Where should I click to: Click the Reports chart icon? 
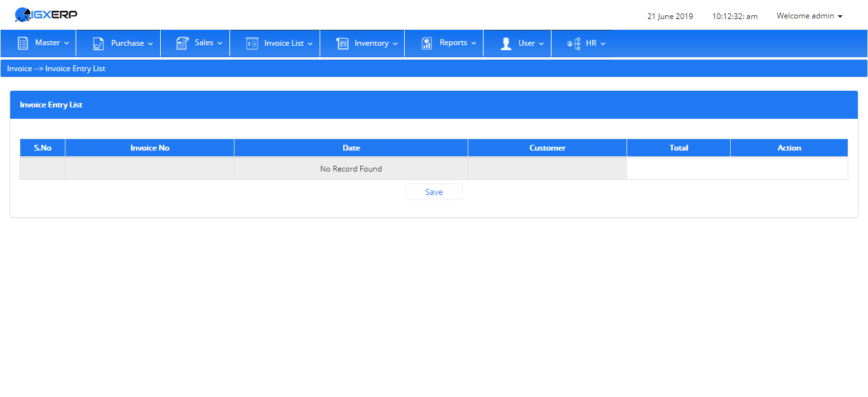pyautogui.click(x=427, y=43)
